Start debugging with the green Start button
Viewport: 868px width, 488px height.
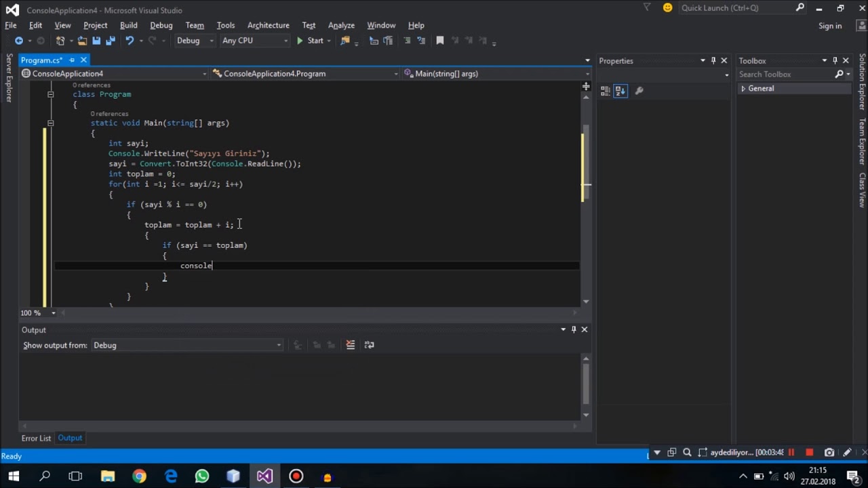point(309,41)
